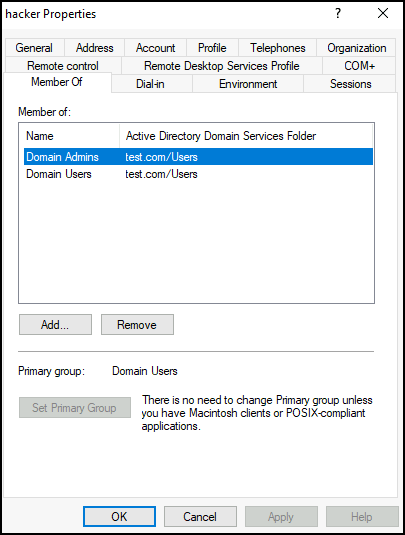Click test.com/Users folder for Domain Users
Screen dimensions: 405x535
161,174
